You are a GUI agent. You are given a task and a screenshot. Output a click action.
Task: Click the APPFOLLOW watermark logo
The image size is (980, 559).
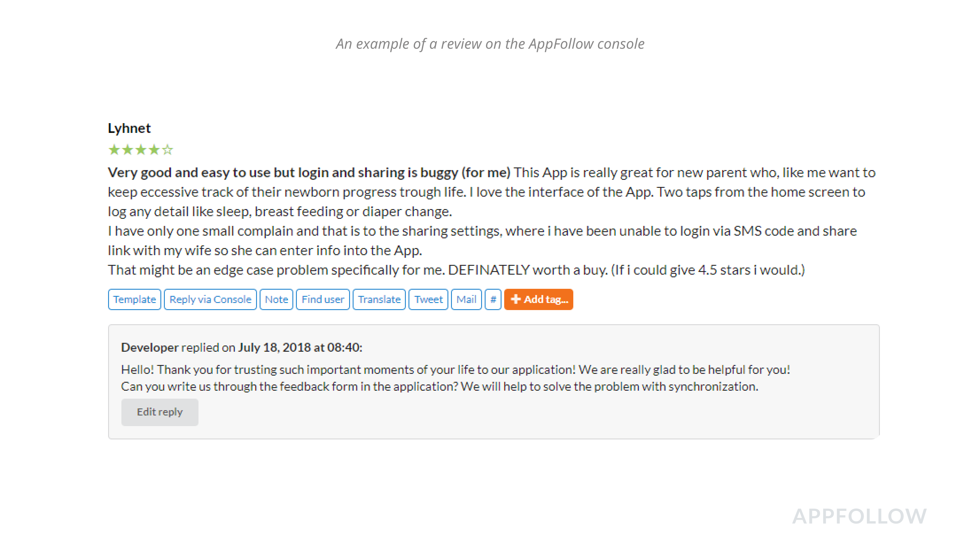(x=859, y=516)
